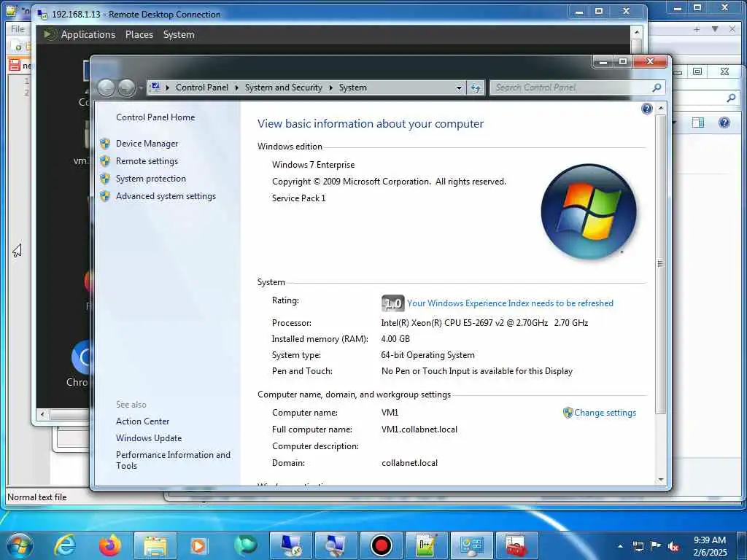Viewport: 747px width, 560px height.
Task: Click search magnifier in the background window
Action: pos(731,98)
